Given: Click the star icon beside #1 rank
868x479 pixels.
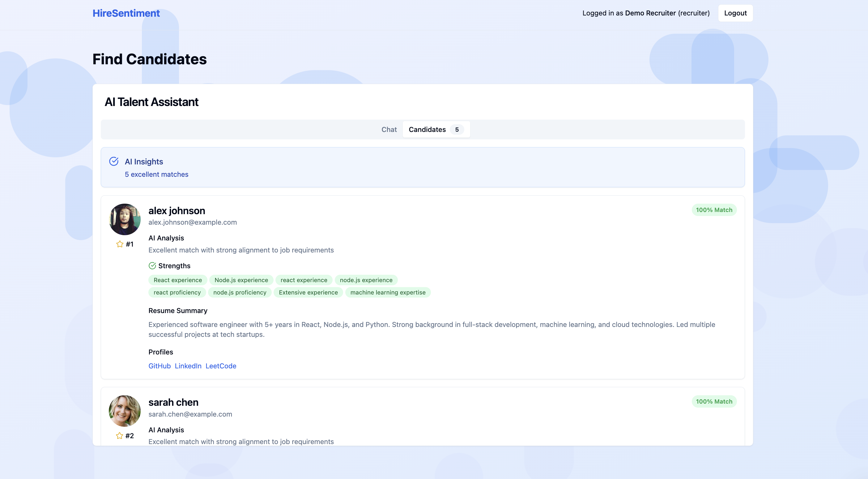Looking at the screenshot, I should [x=120, y=244].
